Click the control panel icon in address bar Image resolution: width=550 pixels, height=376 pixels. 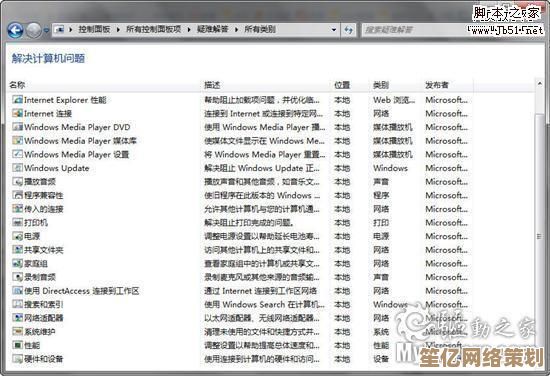(60, 29)
